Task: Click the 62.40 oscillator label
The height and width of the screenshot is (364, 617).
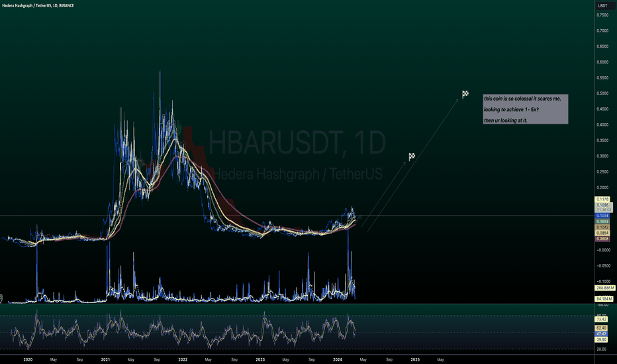Action: click(601, 328)
